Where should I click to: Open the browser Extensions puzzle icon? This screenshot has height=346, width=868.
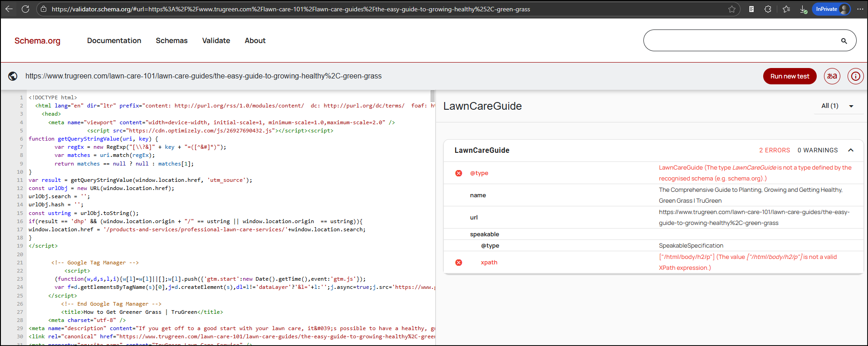768,9
